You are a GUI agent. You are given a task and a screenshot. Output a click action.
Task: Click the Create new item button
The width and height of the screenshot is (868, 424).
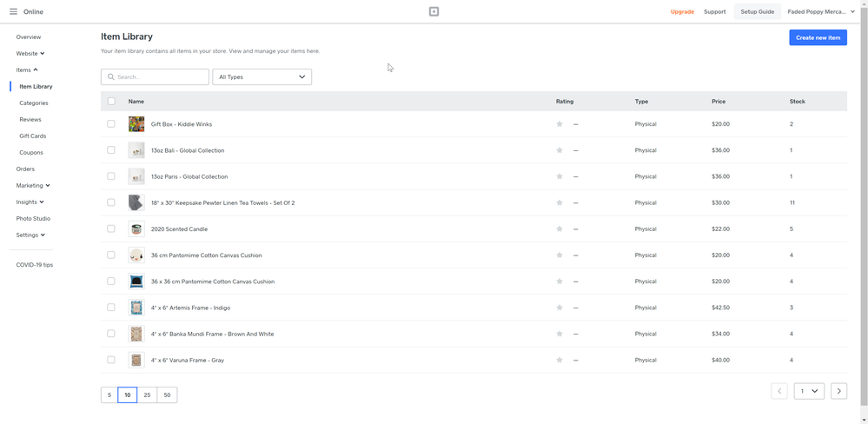click(x=818, y=37)
